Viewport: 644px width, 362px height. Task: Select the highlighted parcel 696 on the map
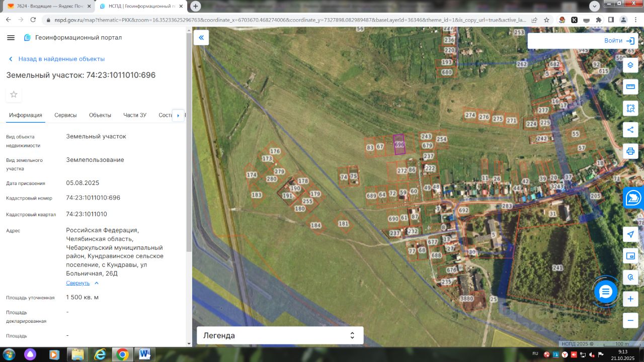pyautogui.click(x=399, y=144)
